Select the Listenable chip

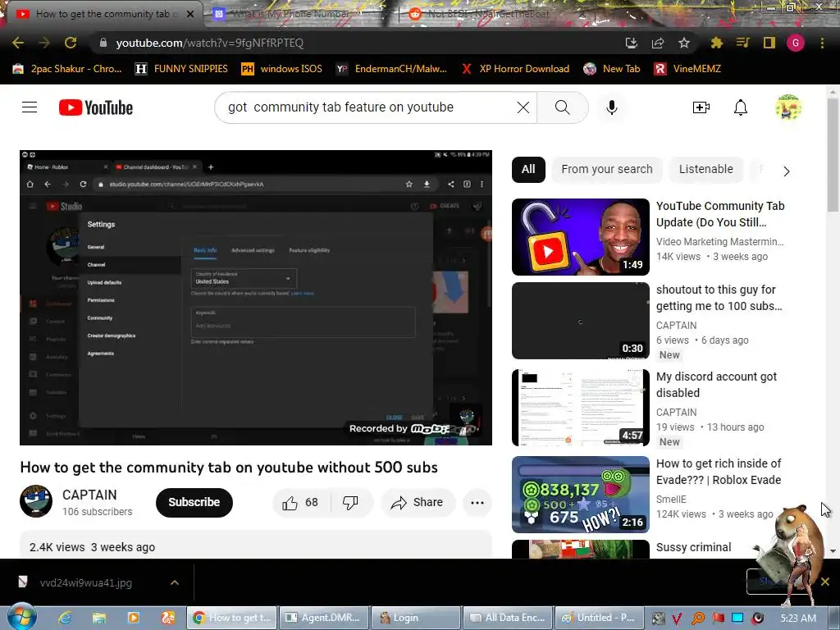pos(705,169)
